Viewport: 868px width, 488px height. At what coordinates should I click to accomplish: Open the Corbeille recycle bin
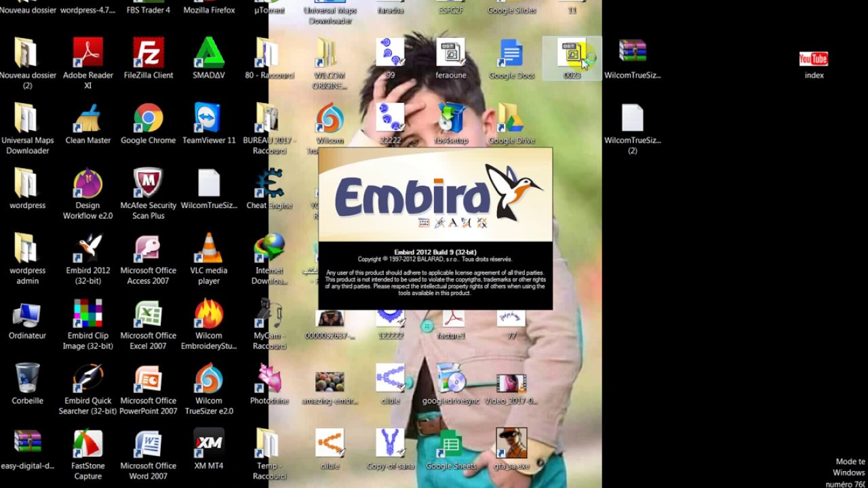coord(27,384)
